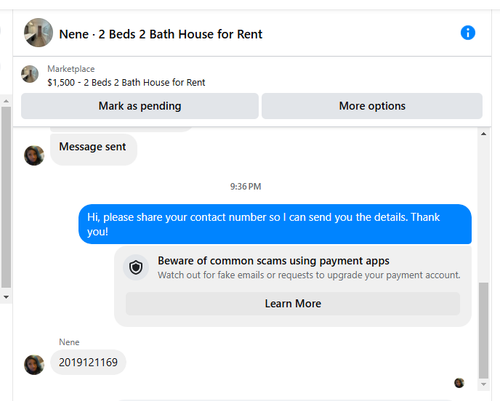
Task: Click Nene's avatar next to Message sent
Action: (34, 155)
